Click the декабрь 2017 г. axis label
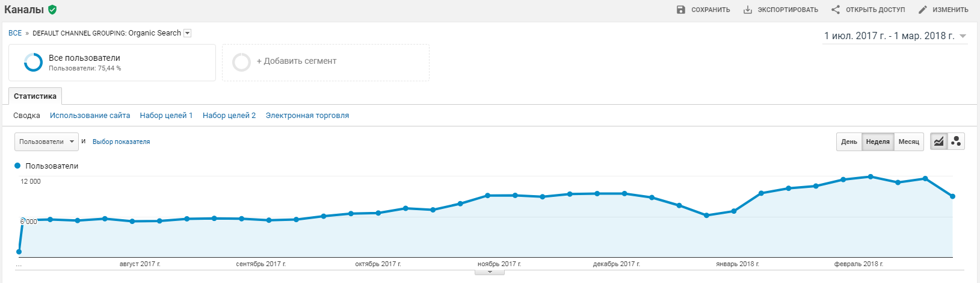The image size is (980, 283). tap(617, 264)
